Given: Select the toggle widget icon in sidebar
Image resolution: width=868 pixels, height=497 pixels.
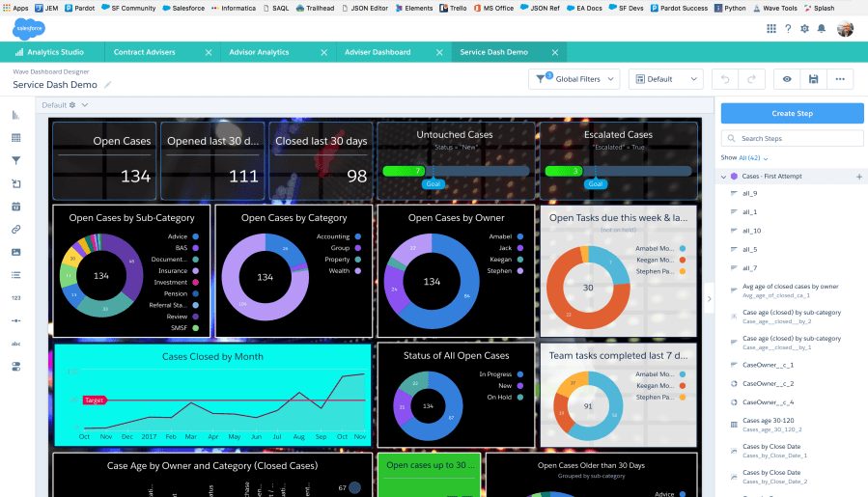Looking at the screenshot, I should coord(16,367).
